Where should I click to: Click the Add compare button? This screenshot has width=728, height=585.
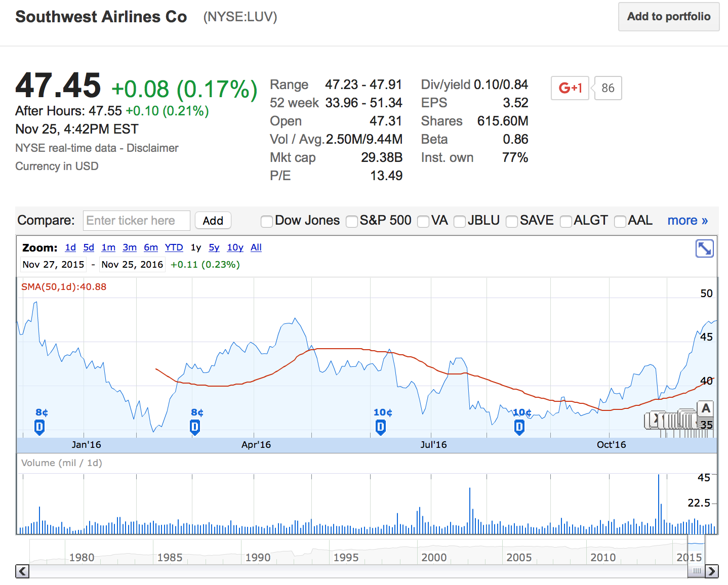pos(213,221)
